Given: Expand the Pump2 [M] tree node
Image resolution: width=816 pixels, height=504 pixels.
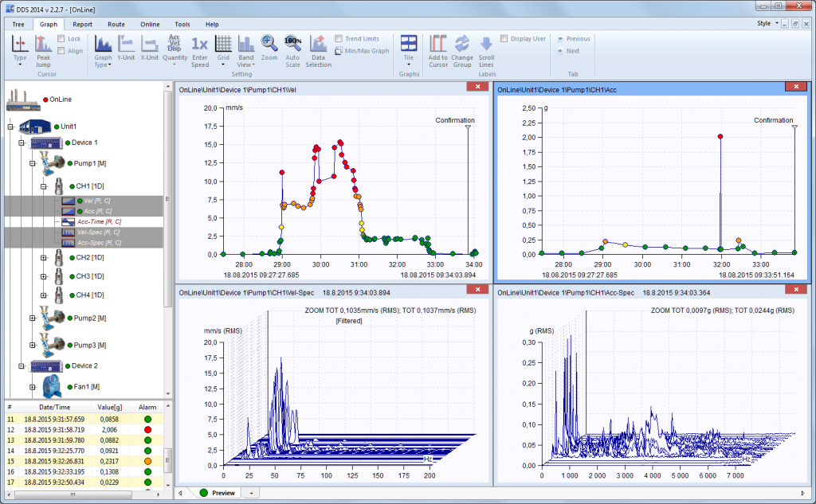Looking at the screenshot, I should pyautogui.click(x=33, y=318).
